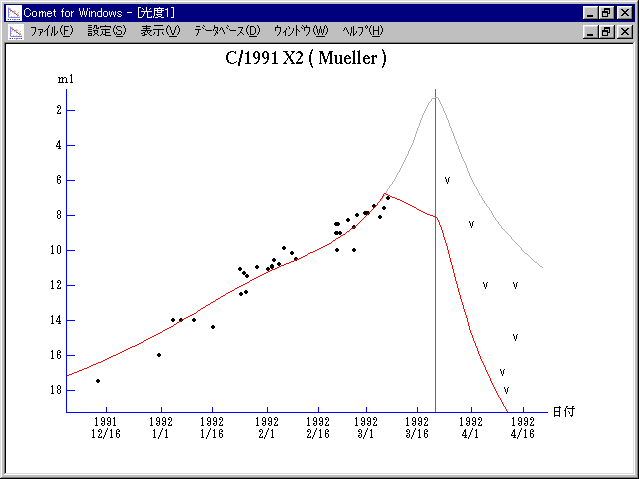The height and width of the screenshot is (479, 639).
Task: Minimize the Comet for Windows application window
Action: click(590, 12)
